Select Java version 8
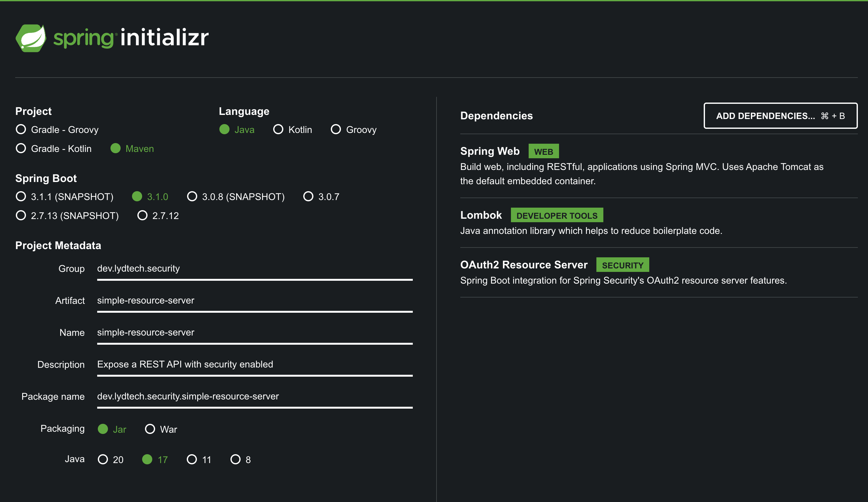This screenshot has width=868, height=502. tap(240, 459)
